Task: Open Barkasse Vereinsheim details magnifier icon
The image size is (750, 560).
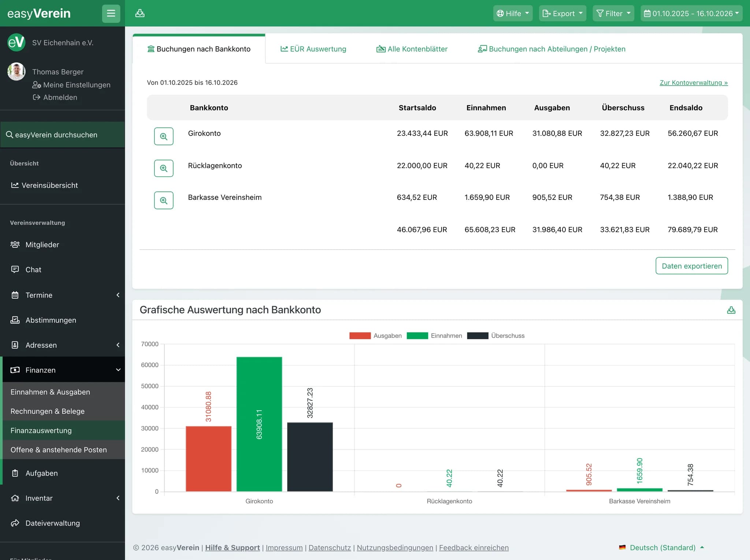Action: [x=164, y=201]
